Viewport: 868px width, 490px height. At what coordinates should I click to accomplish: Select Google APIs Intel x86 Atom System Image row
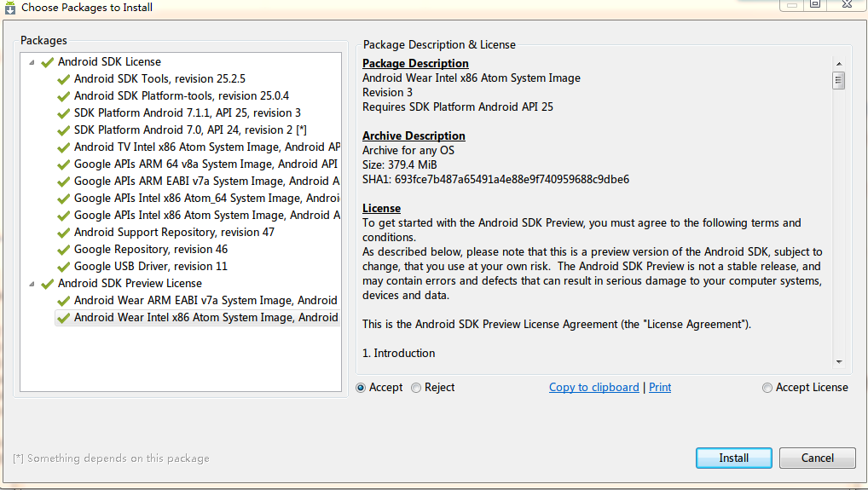click(x=207, y=215)
